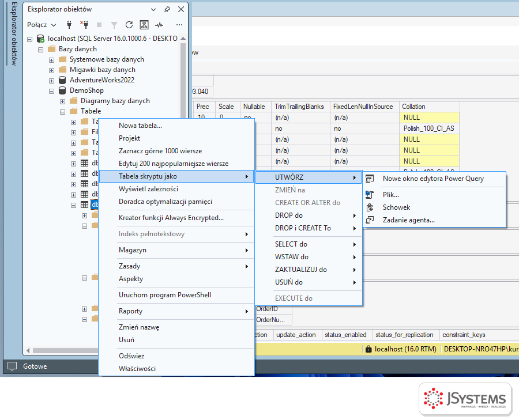Click the status bar speech bubble icon
Image resolution: width=519 pixels, height=420 pixels.
pyautogui.click(x=12, y=366)
